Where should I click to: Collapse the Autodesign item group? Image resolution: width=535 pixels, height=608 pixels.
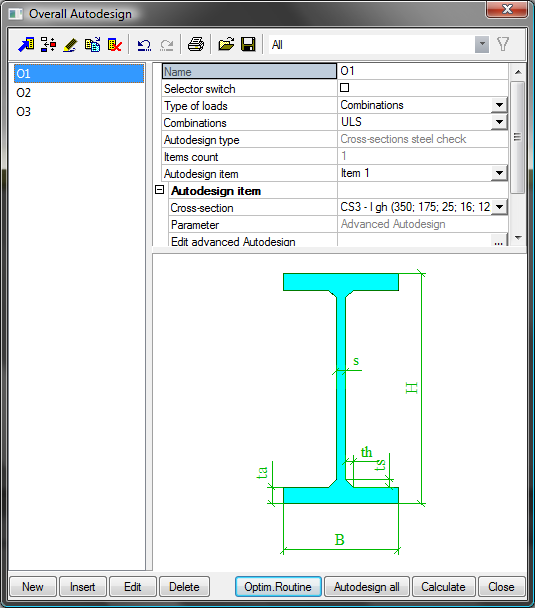tap(159, 190)
